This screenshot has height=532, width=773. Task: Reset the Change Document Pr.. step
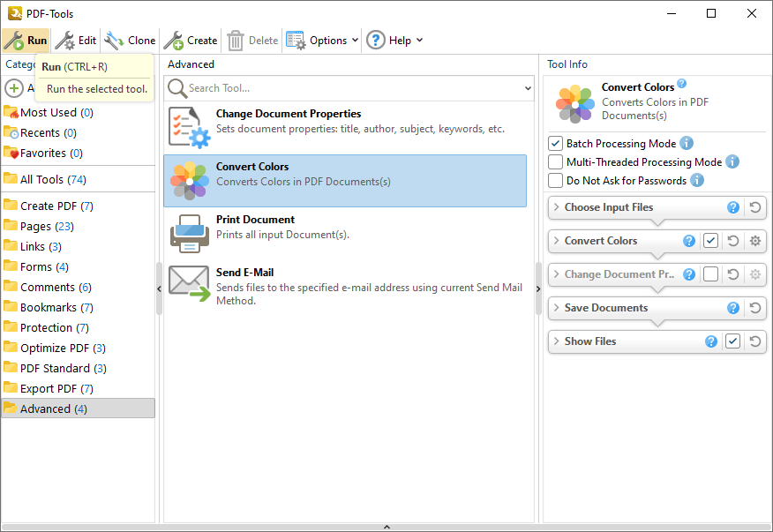[733, 274]
